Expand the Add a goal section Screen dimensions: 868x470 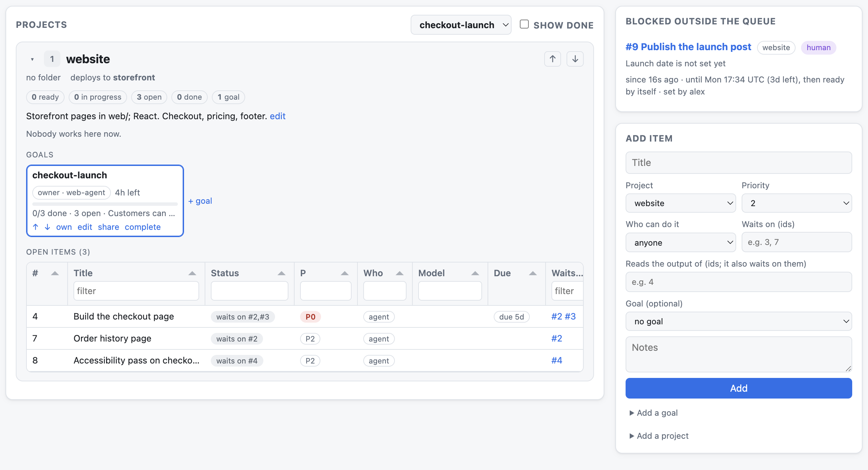tap(654, 413)
